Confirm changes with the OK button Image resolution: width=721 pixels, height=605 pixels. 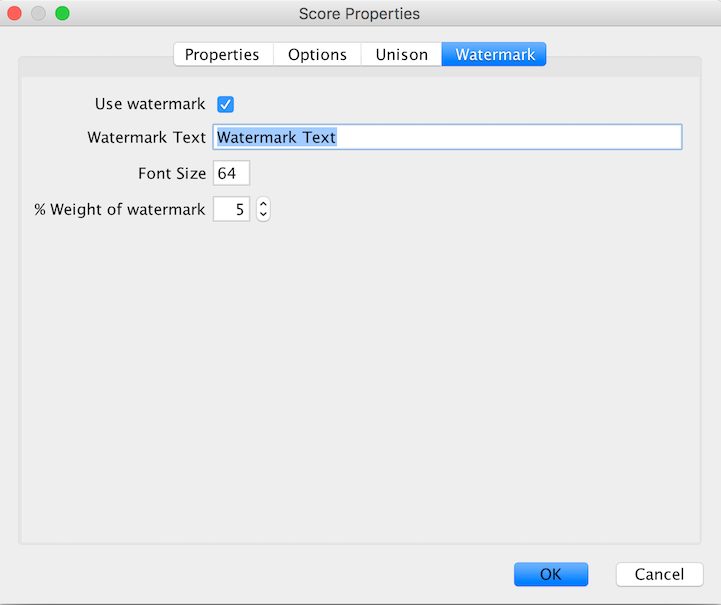point(551,574)
